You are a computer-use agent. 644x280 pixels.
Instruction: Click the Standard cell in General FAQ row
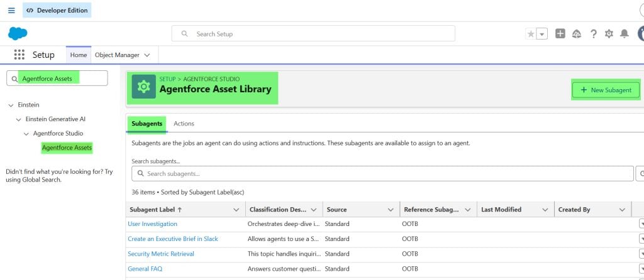(337, 269)
